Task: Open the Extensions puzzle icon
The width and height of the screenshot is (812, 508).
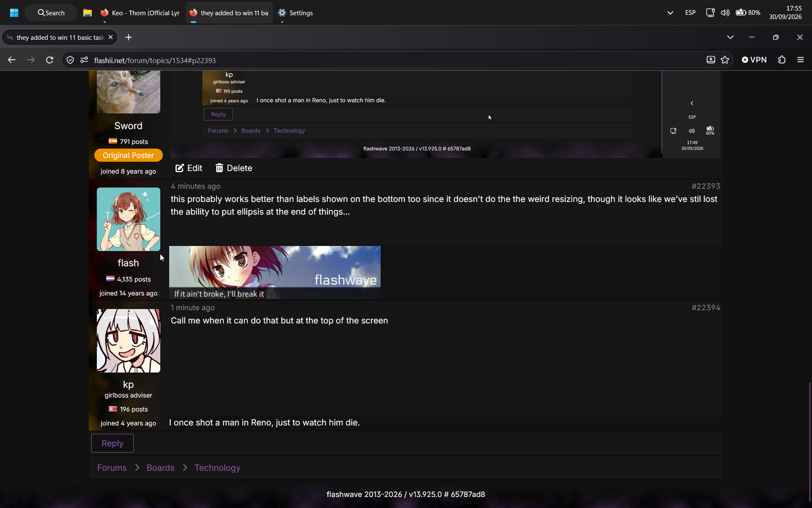Action: tap(782, 60)
